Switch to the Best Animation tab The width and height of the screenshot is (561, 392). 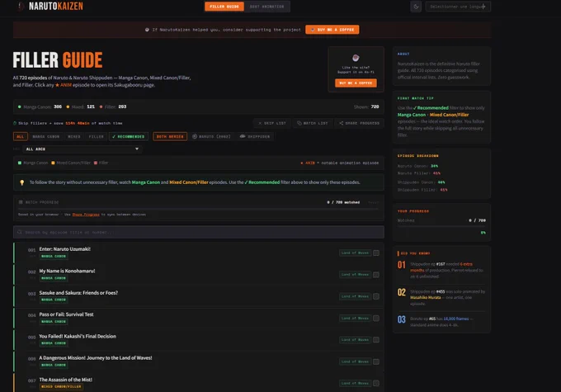coord(267,7)
